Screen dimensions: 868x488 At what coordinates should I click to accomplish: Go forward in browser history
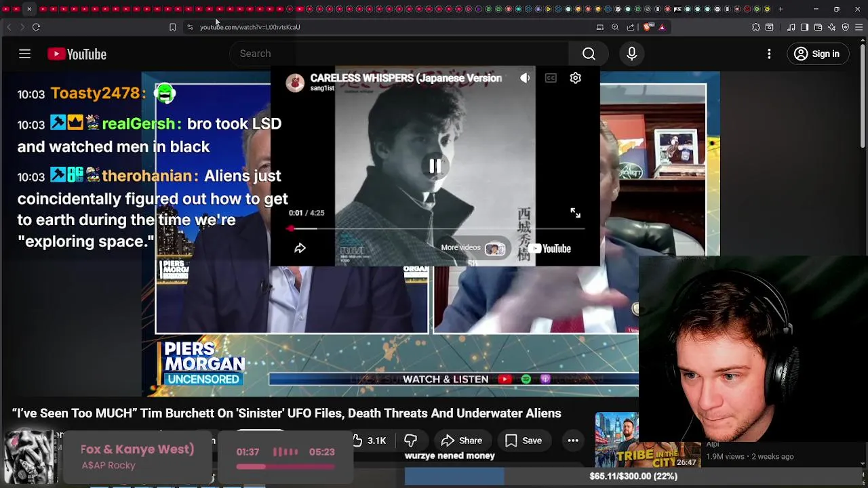[22, 27]
